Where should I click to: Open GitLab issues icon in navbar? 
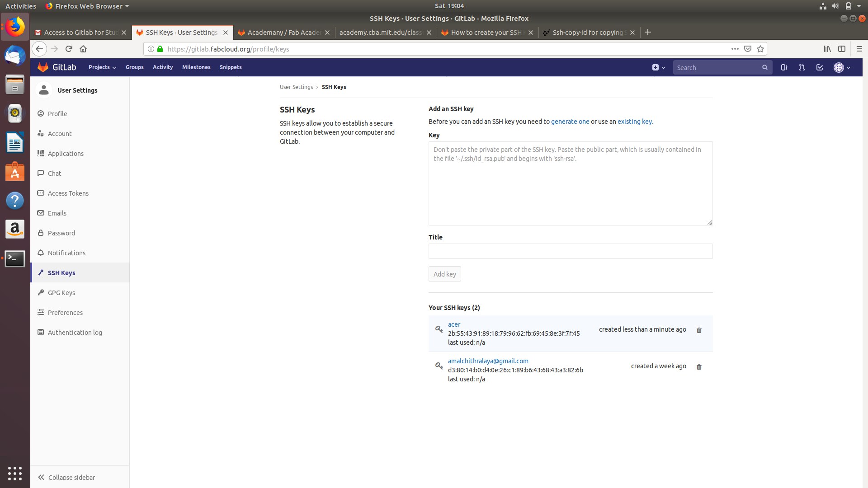pyautogui.click(x=784, y=67)
